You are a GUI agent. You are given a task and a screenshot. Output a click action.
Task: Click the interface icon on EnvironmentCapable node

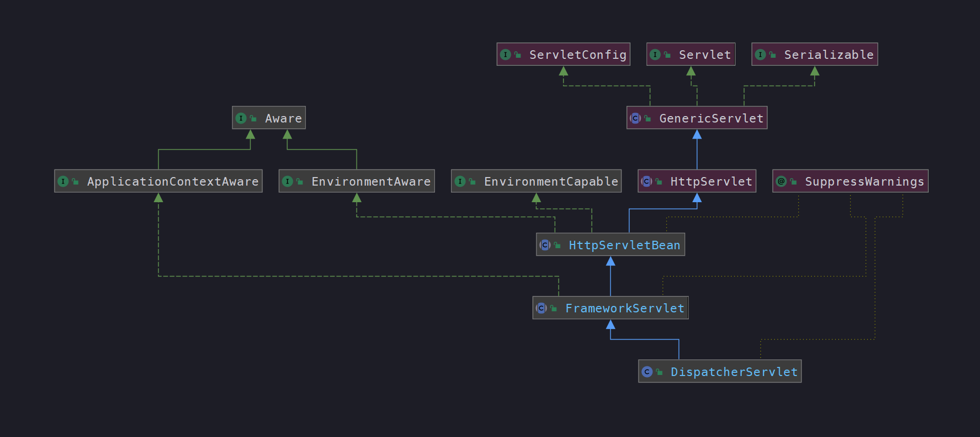pyautogui.click(x=460, y=181)
